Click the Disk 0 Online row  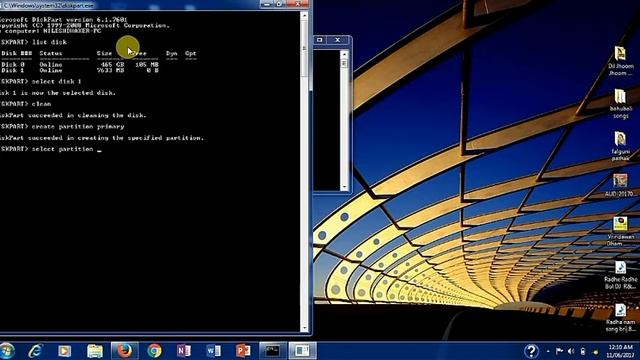click(x=80, y=64)
